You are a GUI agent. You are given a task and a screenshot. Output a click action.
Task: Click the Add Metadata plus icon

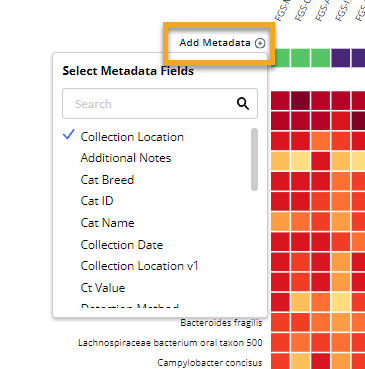click(x=260, y=43)
